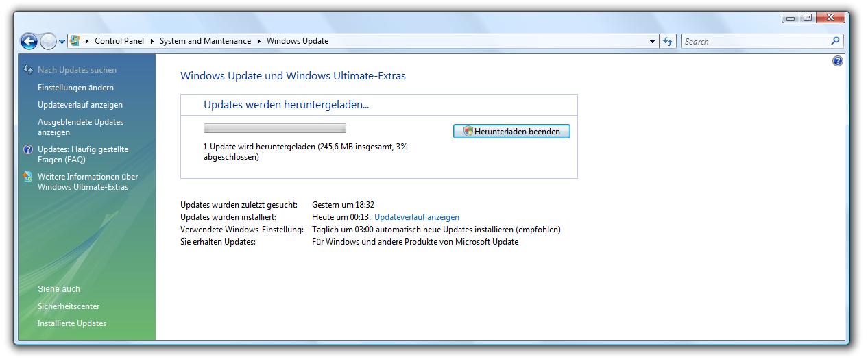Image resolution: width=868 pixels, height=359 pixels.
Task: Click the search magnifier icon
Action: [835, 41]
